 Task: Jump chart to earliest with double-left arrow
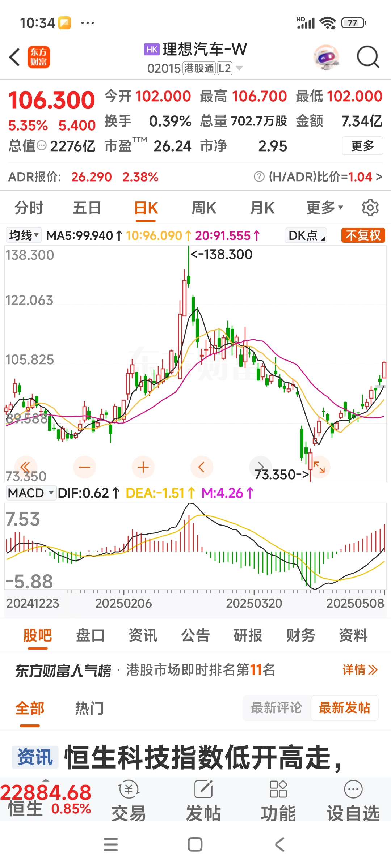[25, 467]
